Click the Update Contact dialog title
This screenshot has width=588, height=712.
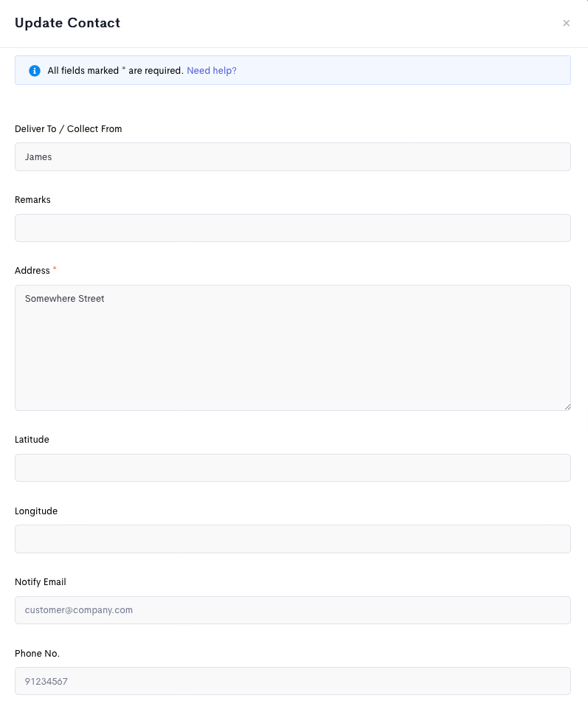(68, 23)
